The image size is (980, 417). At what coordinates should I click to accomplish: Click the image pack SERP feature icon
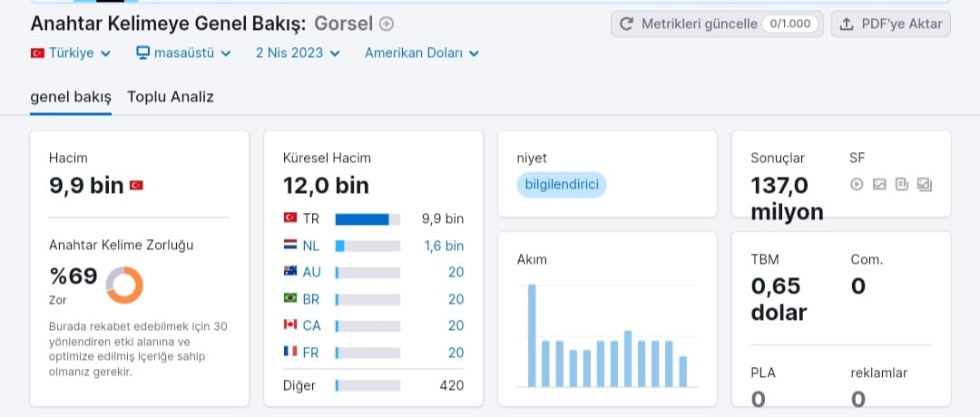click(925, 184)
